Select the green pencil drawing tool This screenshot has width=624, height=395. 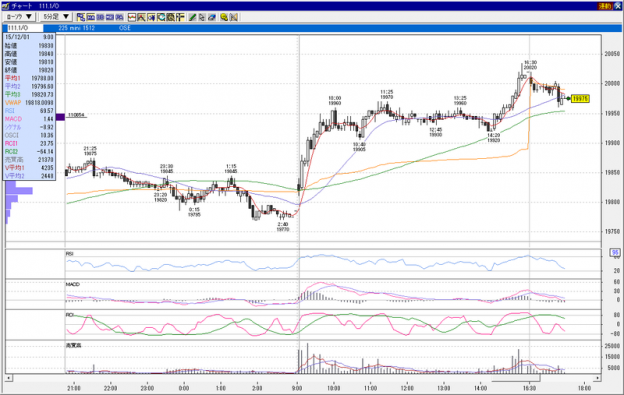[193, 17]
